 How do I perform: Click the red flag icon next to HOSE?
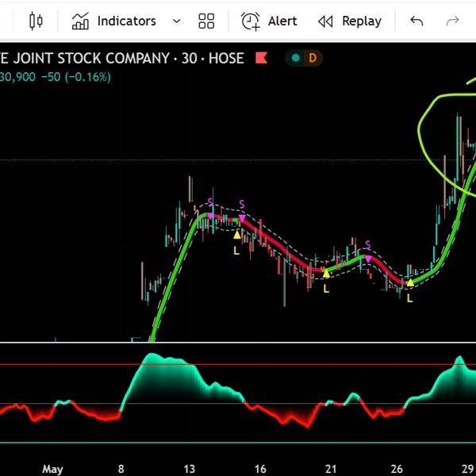tap(261, 58)
